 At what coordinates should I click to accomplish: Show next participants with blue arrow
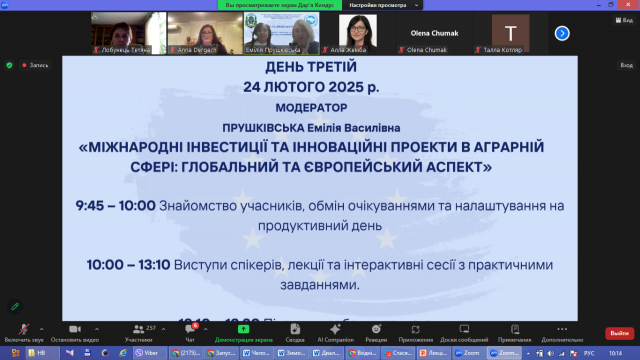562,33
